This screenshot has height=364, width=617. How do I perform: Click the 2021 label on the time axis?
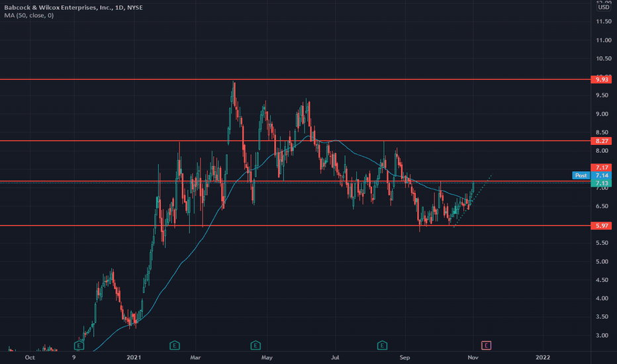click(x=134, y=357)
